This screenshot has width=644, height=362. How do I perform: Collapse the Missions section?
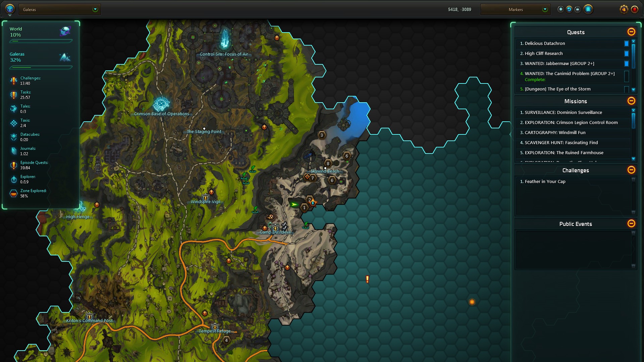pyautogui.click(x=631, y=101)
